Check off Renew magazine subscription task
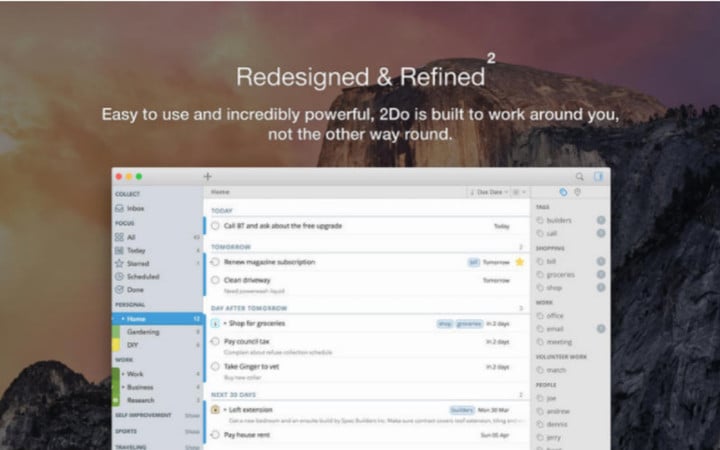The width and height of the screenshot is (720, 450). coord(215,262)
